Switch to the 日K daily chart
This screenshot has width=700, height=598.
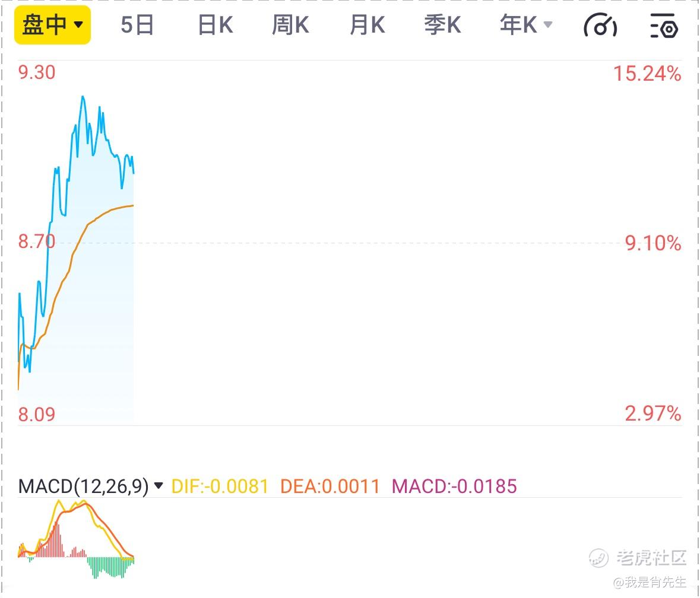pyautogui.click(x=215, y=25)
